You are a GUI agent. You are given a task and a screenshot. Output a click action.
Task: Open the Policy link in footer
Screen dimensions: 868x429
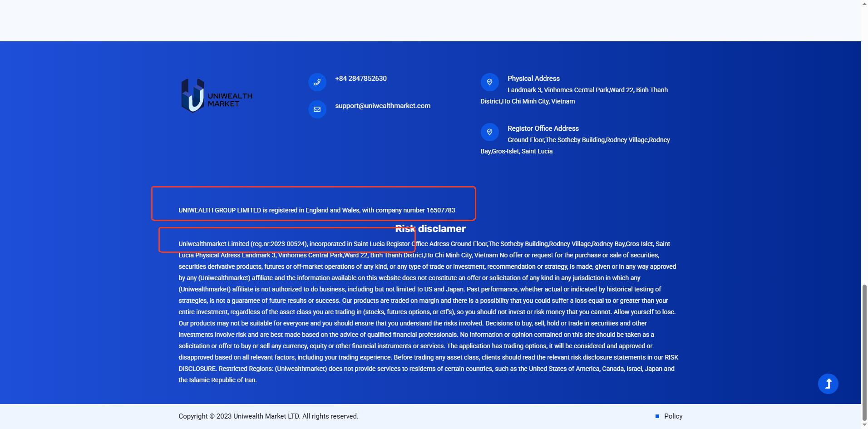[x=673, y=416]
